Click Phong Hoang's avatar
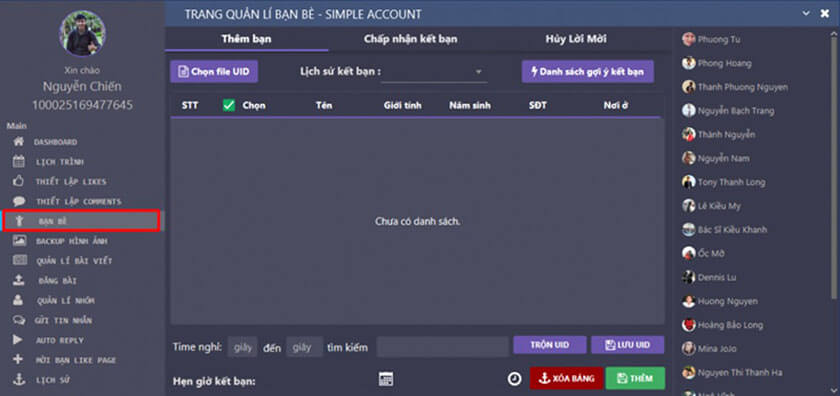Viewport: 840px width, 396px height. 688,63
